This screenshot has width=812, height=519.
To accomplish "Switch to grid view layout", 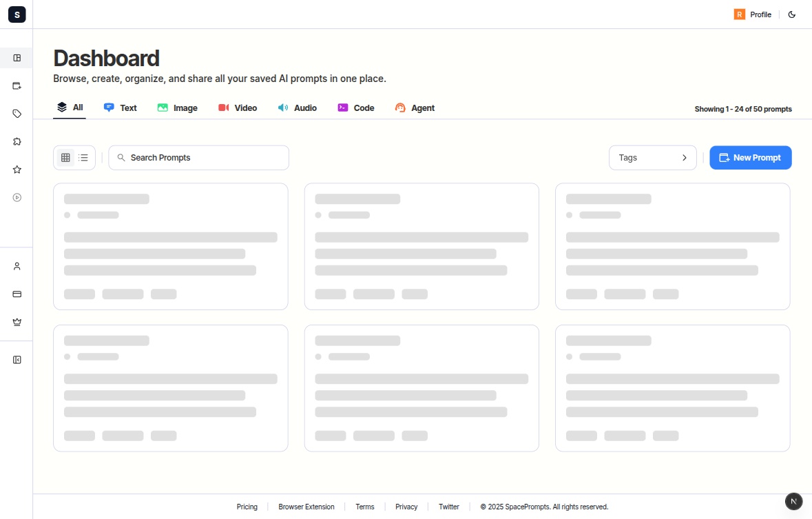I will (x=65, y=157).
